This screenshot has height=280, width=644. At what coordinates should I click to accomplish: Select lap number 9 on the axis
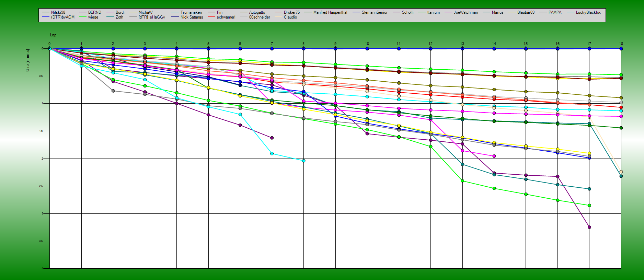(335, 44)
